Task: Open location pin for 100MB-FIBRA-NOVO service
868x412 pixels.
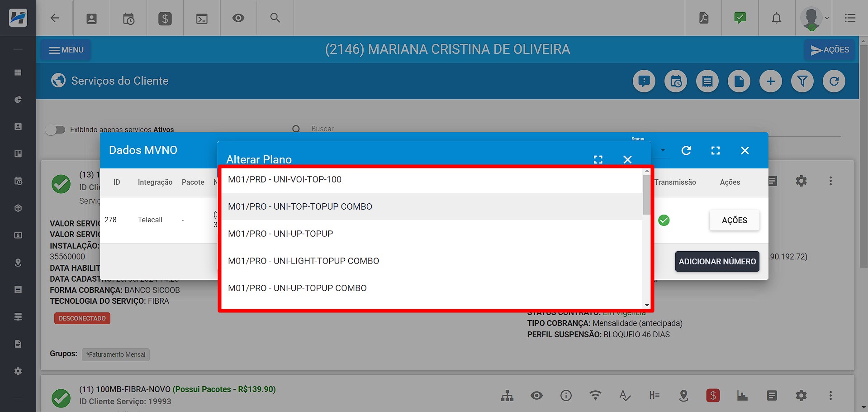Action: [x=683, y=396]
